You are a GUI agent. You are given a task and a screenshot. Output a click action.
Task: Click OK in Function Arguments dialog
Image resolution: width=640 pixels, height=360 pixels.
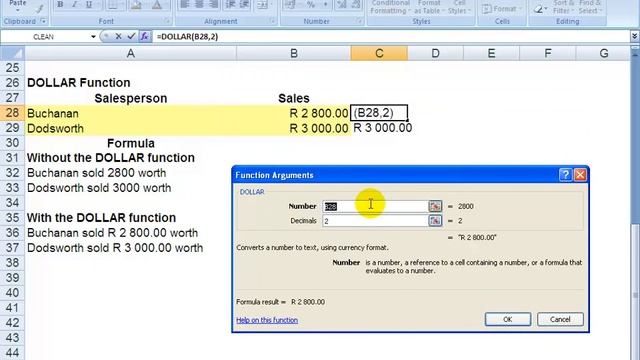pyautogui.click(x=508, y=319)
